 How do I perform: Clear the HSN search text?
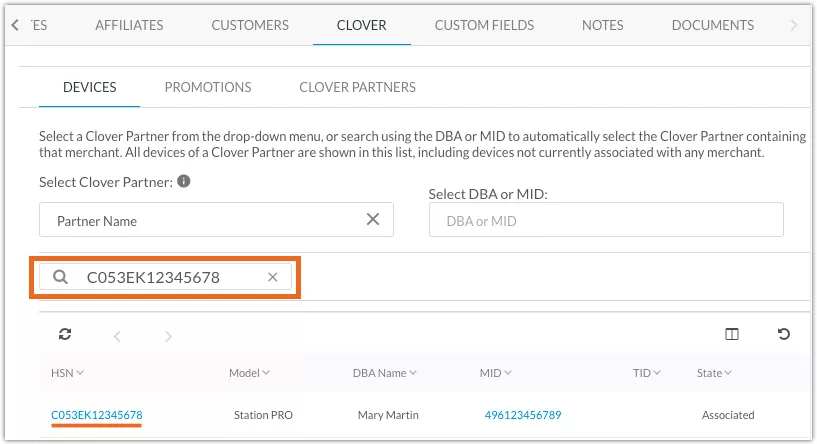tap(272, 278)
